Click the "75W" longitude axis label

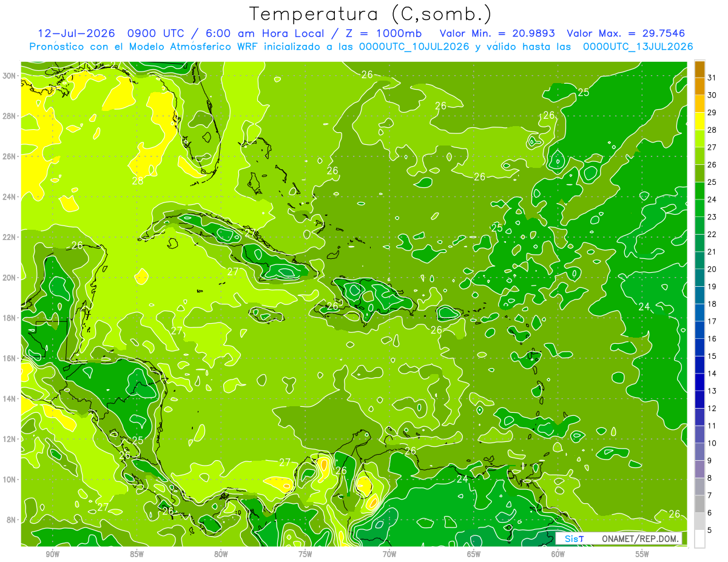305,554
